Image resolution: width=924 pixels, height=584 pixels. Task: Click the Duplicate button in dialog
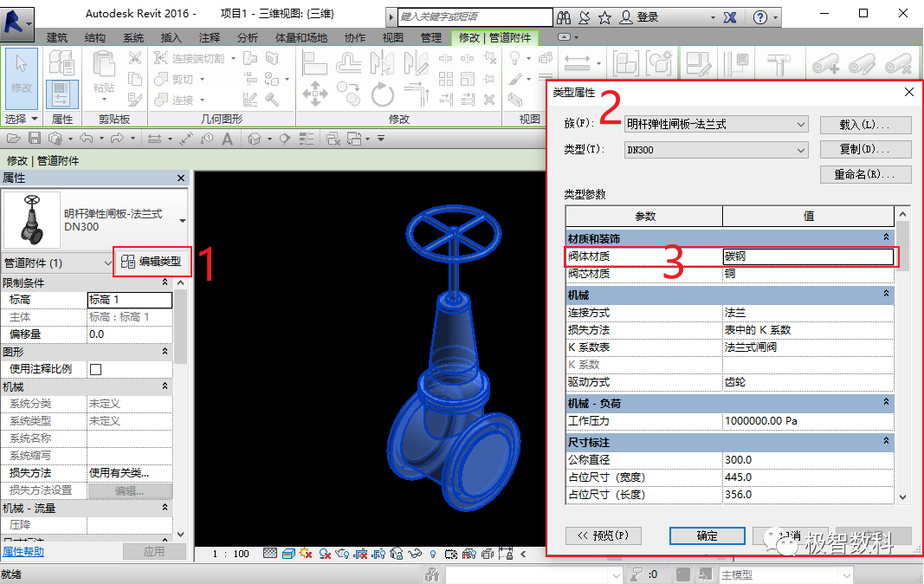(x=866, y=150)
